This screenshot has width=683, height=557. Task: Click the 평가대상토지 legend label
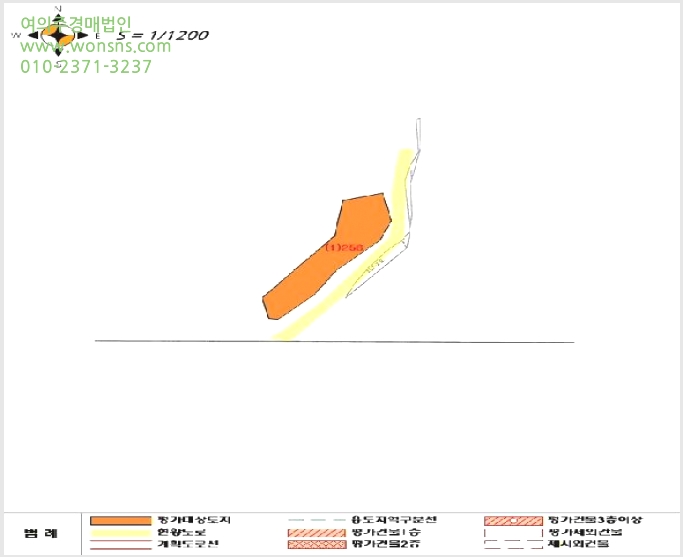tap(194, 520)
